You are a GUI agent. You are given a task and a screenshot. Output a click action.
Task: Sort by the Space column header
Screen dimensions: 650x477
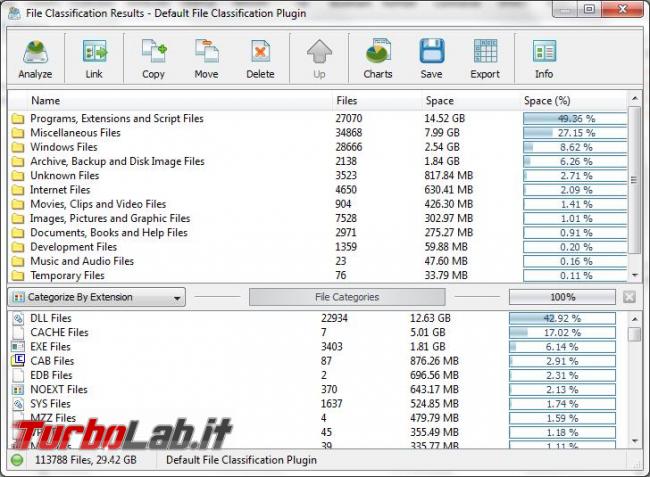point(439,101)
